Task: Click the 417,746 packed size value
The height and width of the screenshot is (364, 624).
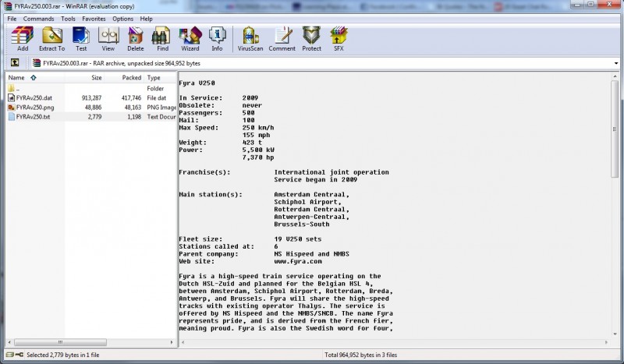Action: pyautogui.click(x=131, y=97)
